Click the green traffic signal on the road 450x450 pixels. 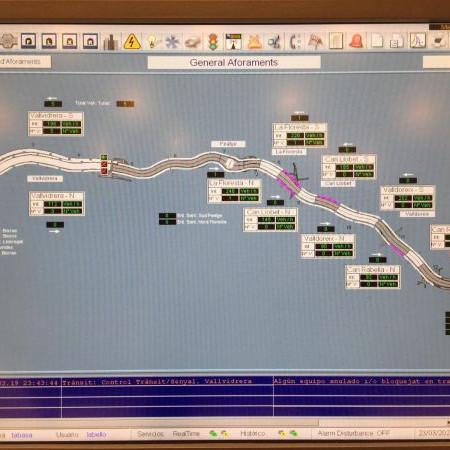(x=104, y=157)
